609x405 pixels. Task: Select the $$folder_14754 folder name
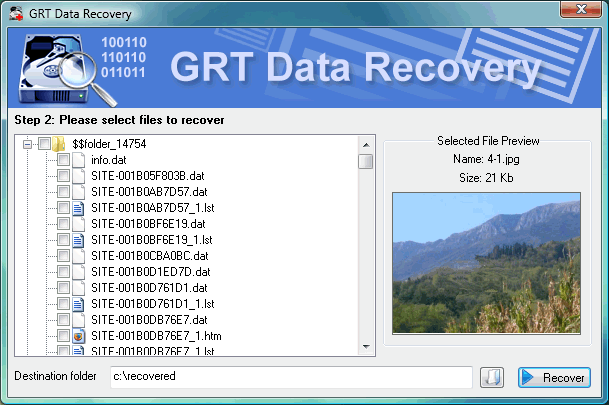click(109, 144)
